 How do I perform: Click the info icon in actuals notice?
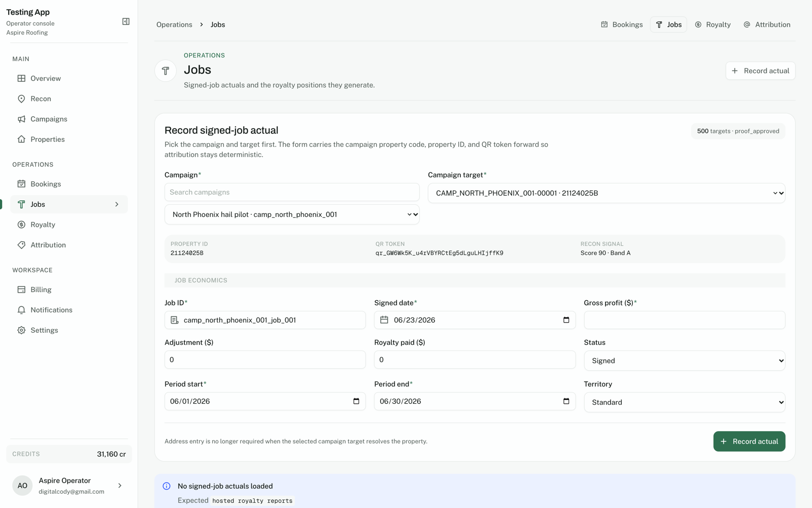tap(166, 486)
